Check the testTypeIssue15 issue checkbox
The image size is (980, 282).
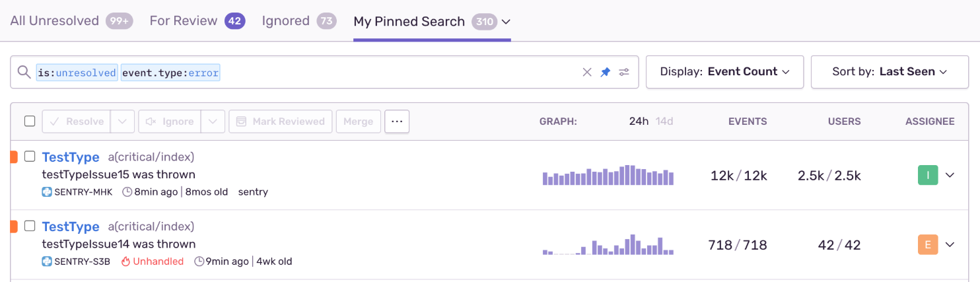coord(30,157)
